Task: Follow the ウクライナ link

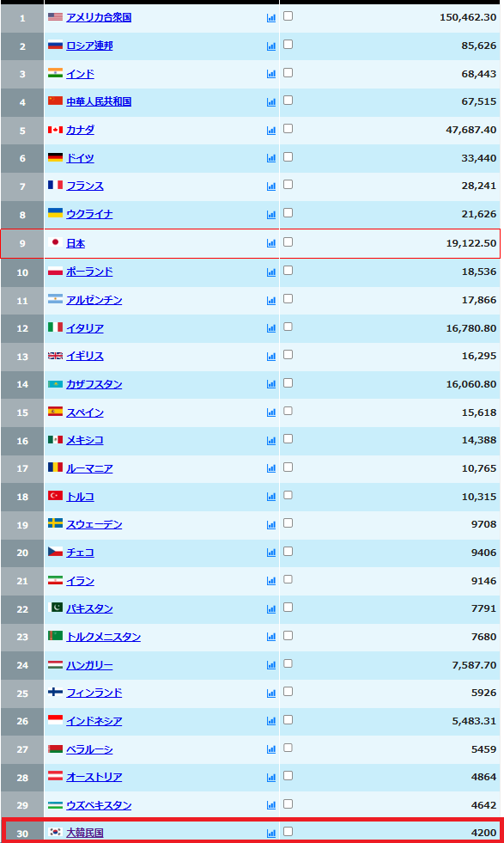Action: (x=89, y=214)
